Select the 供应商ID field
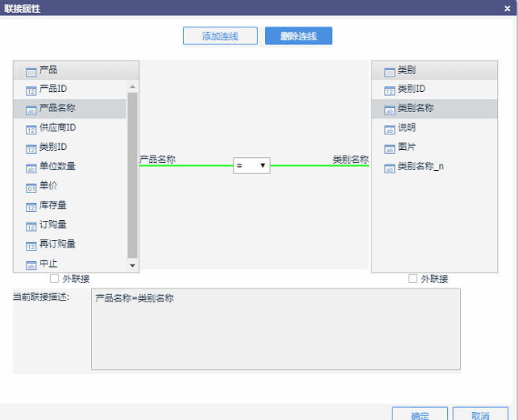This screenshot has height=420, width=518. coord(70,128)
